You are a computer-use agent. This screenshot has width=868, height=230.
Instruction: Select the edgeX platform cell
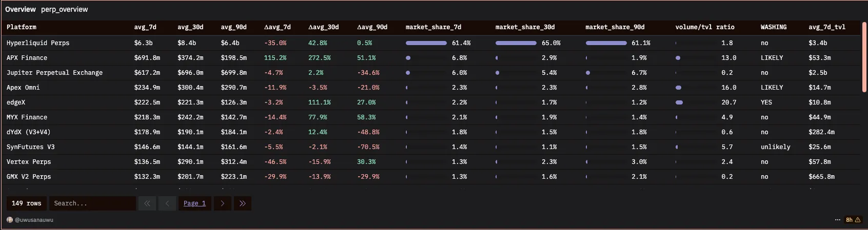(16, 102)
